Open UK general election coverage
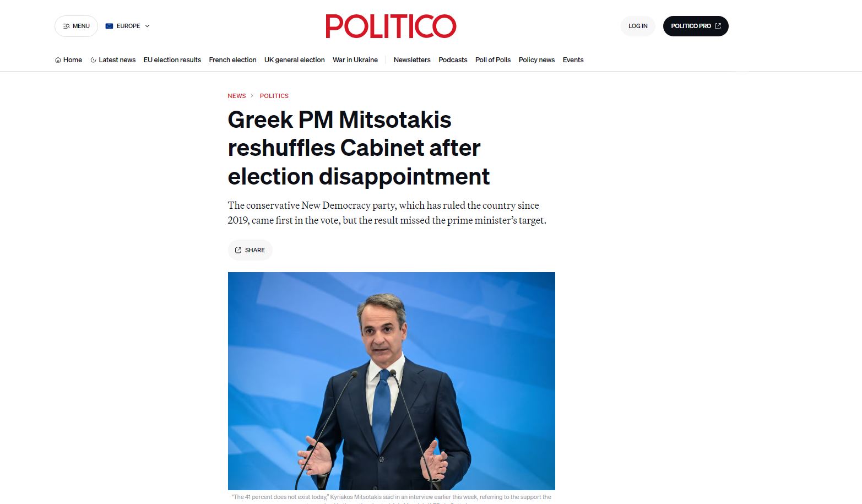This screenshot has height=504, width=862. coord(294,60)
